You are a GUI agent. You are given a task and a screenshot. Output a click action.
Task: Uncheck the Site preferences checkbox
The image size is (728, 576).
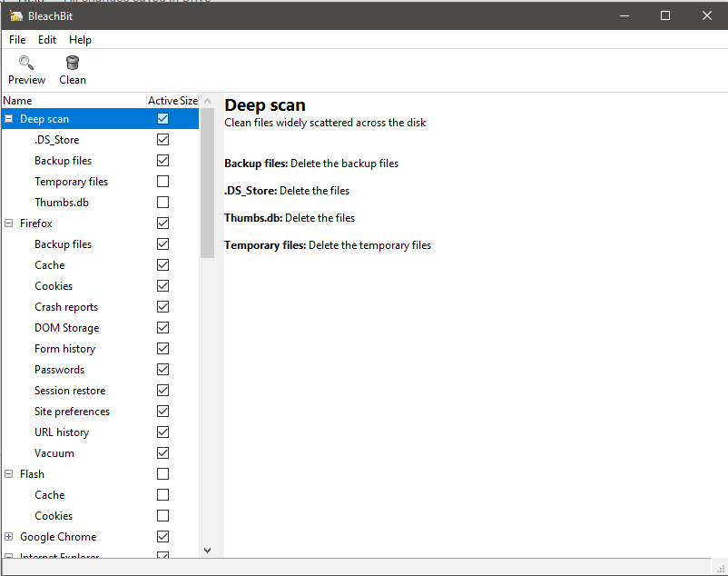[x=163, y=411]
